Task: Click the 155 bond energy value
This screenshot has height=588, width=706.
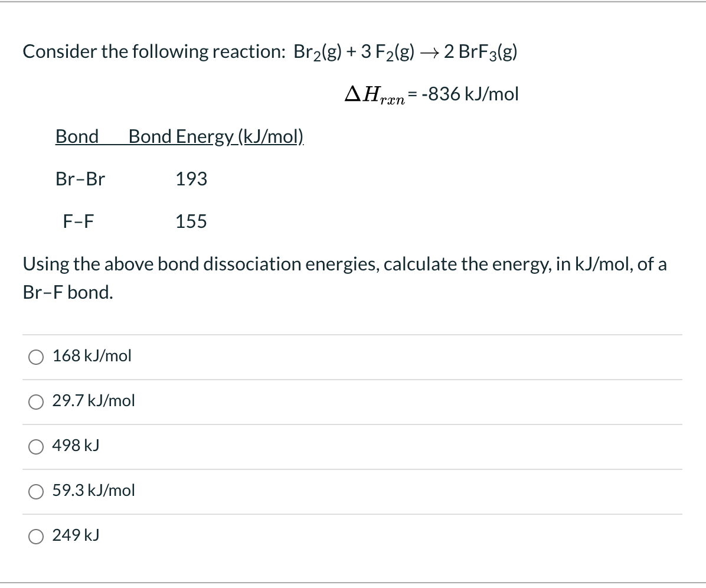Action: click(x=191, y=221)
